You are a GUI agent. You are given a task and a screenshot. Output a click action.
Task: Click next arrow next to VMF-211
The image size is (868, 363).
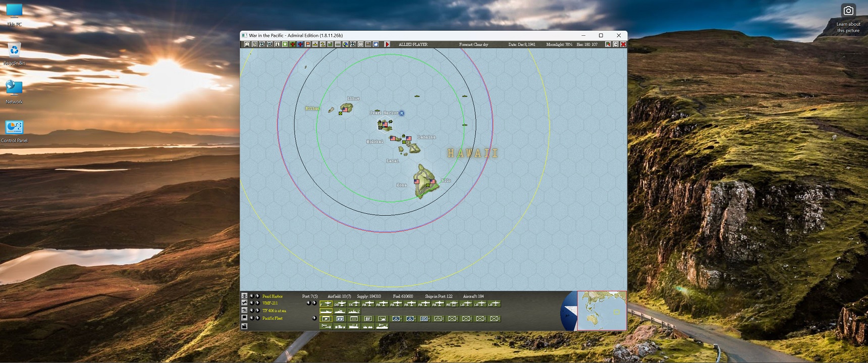point(257,303)
